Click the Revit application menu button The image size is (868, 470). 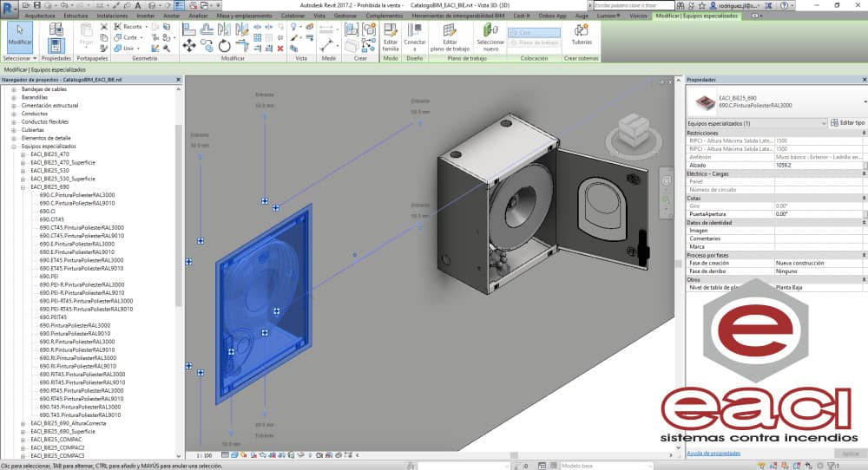tap(9, 8)
